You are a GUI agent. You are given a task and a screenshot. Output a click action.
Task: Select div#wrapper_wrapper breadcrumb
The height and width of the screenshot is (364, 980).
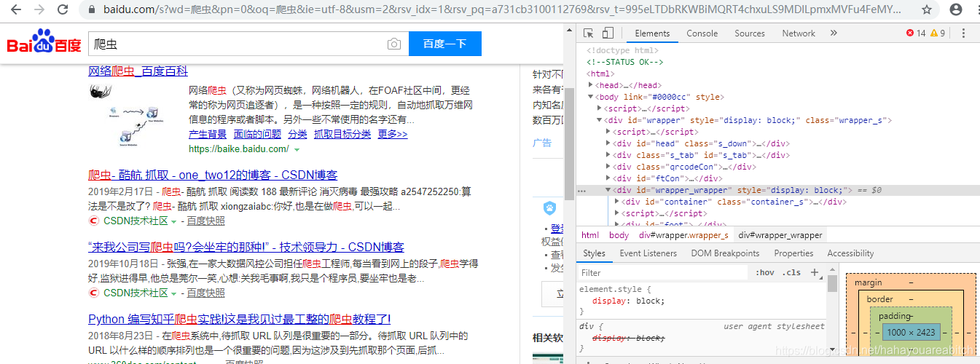coord(780,235)
